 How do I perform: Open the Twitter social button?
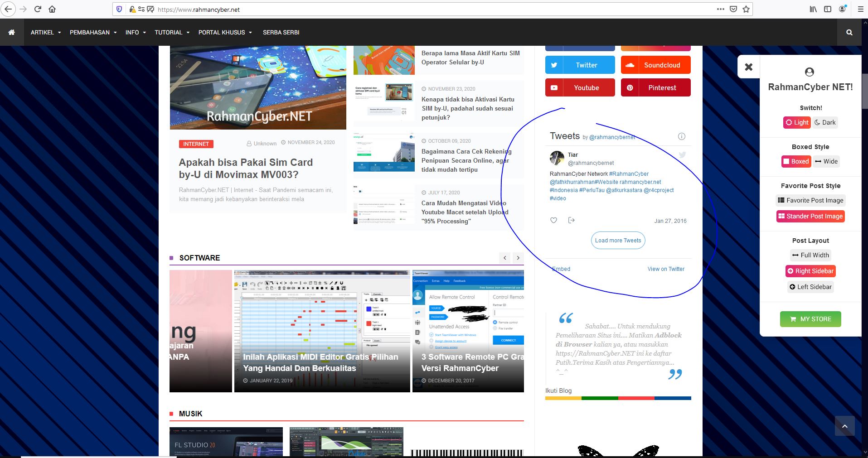(580, 65)
